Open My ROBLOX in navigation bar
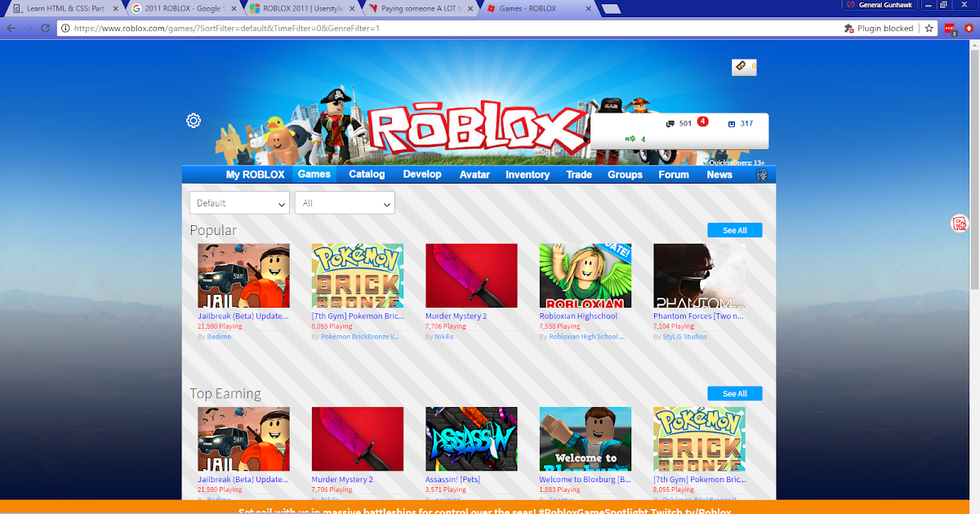This screenshot has height=514, width=980. pyautogui.click(x=255, y=175)
